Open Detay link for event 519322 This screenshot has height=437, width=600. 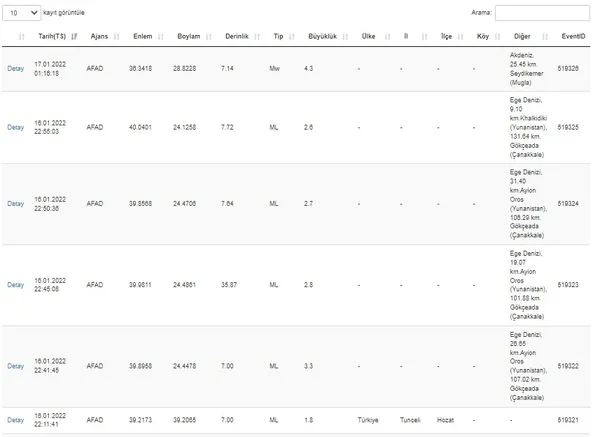pos(15,366)
